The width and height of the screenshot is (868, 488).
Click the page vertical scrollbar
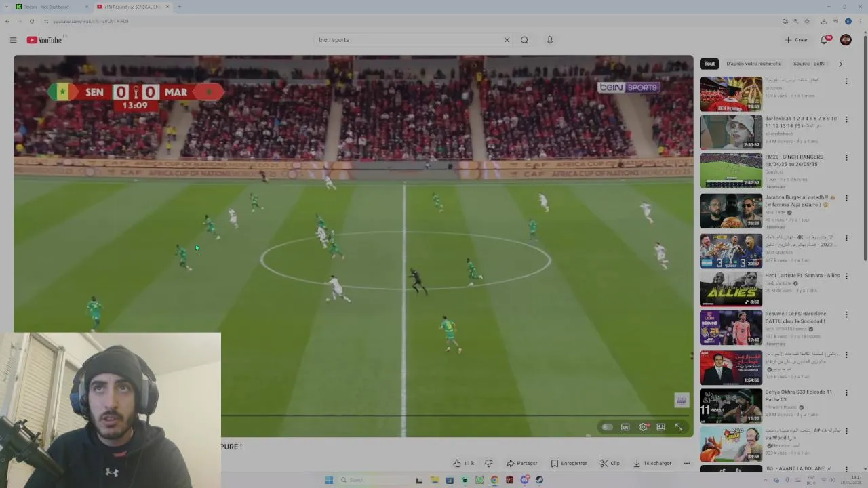point(865,149)
